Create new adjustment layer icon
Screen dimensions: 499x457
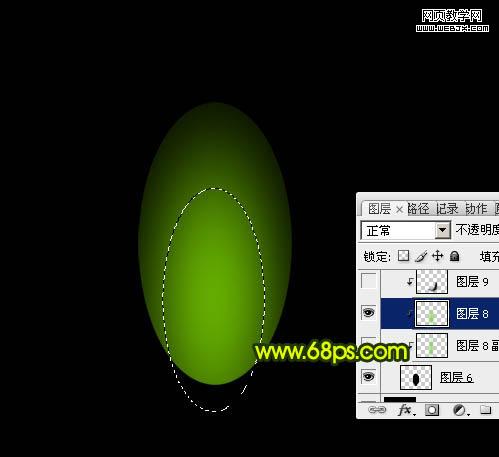pos(461,410)
